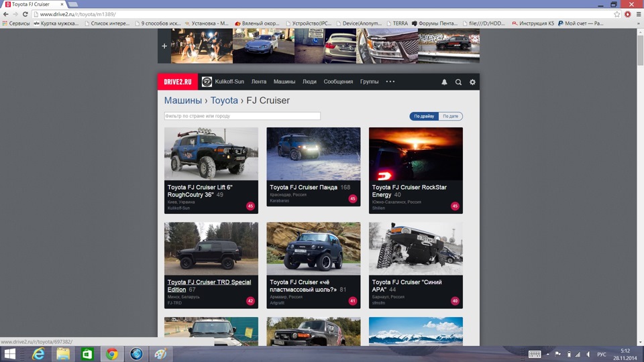This screenshot has width=644, height=362.
Task: Launch Internet Explorer from taskbar
Action: point(38,354)
